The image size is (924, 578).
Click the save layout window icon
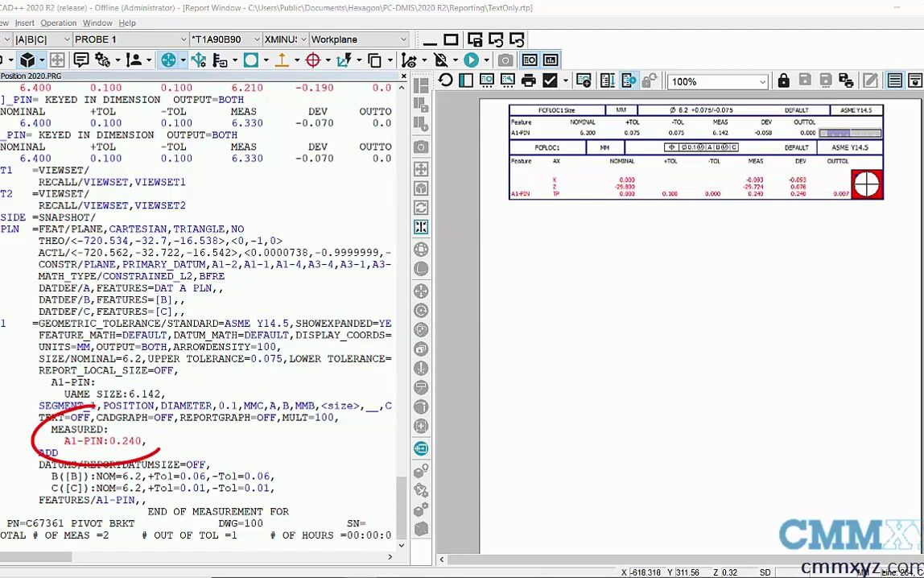pyautogui.click(x=474, y=39)
